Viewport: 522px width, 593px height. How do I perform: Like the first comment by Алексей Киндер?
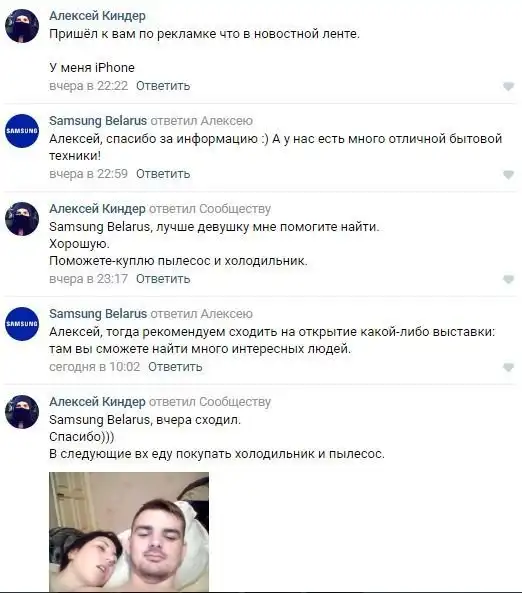click(508, 86)
